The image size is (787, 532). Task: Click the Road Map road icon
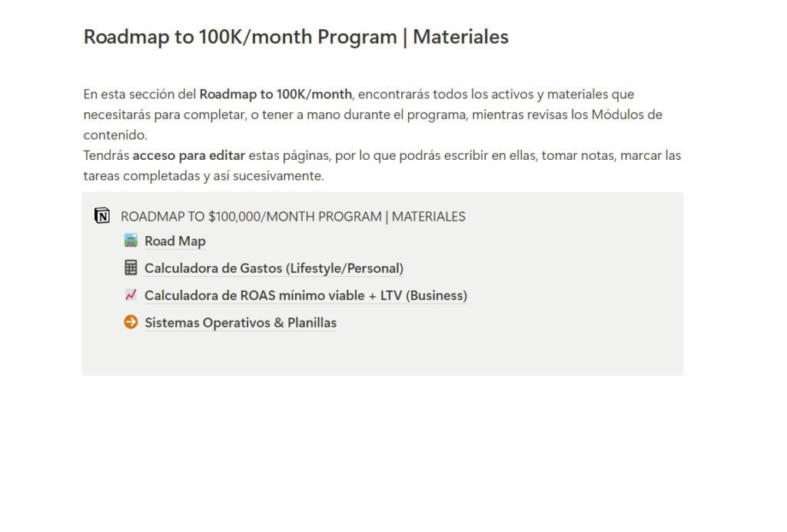[x=131, y=241]
